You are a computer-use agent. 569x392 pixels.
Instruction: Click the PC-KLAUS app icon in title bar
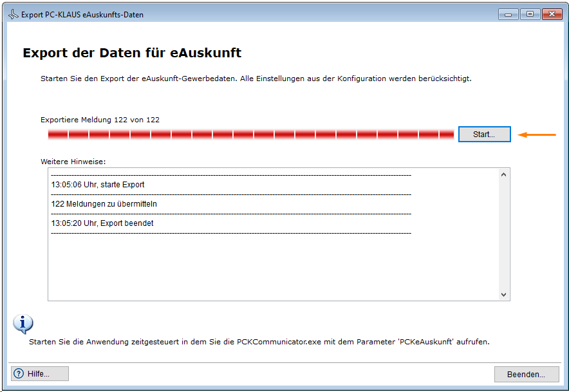pos(13,15)
